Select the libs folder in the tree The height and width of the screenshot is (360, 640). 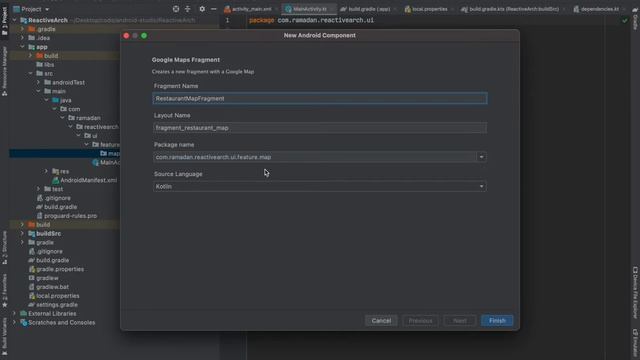click(x=45, y=64)
